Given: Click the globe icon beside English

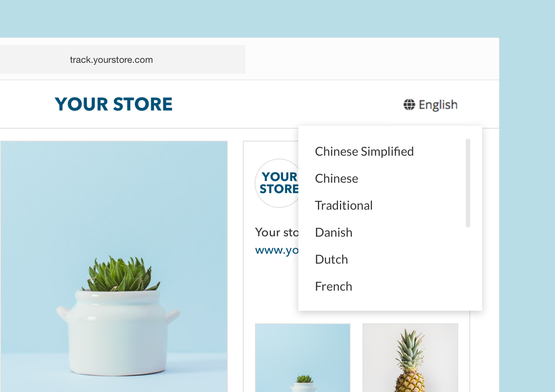Looking at the screenshot, I should click(409, 104).
